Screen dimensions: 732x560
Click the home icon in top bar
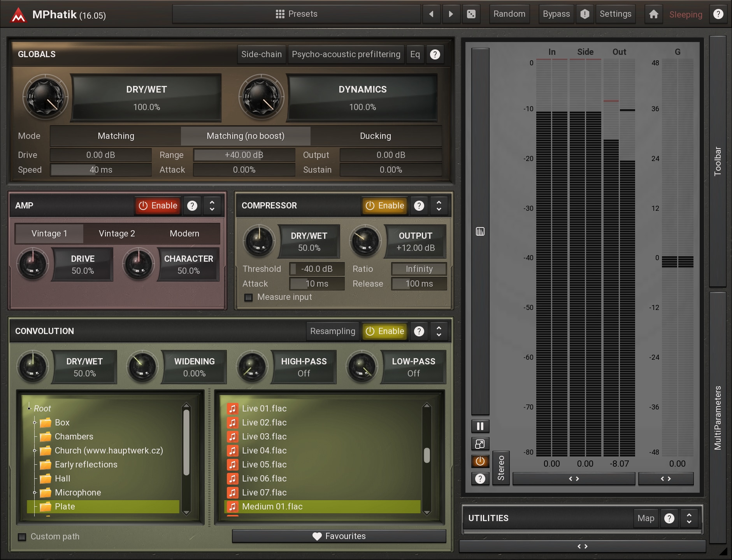(x=654, y=14)
